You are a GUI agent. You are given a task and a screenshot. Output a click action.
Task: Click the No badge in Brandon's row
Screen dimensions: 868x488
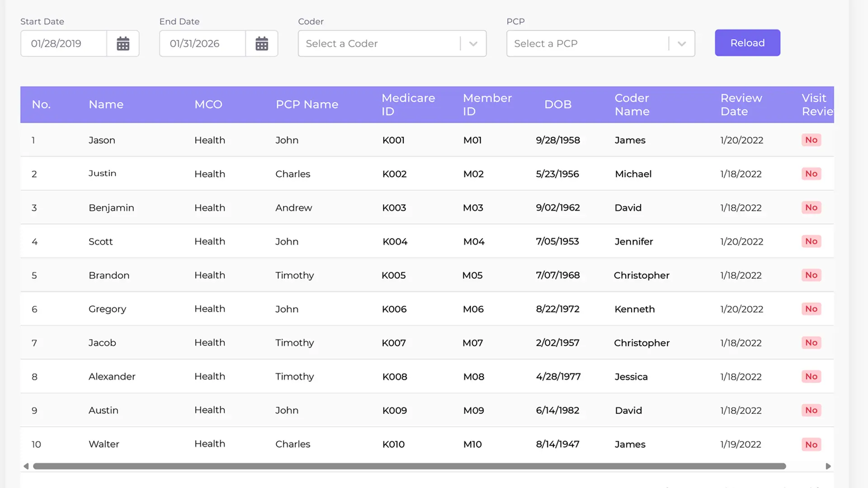point(811,275)
